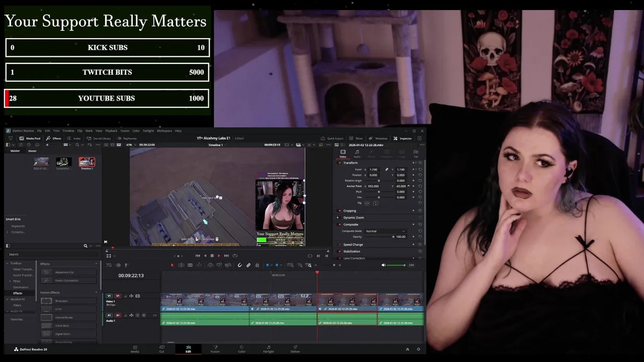The image size is (644, 362).
Task: Reset the Transform section
Action: tap(420, 163)
